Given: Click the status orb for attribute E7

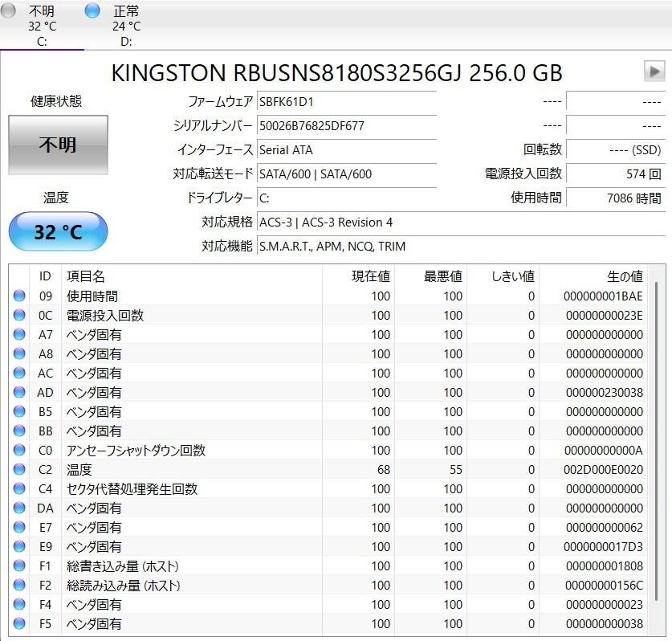Looking at the screenshot, I should 19,528.
